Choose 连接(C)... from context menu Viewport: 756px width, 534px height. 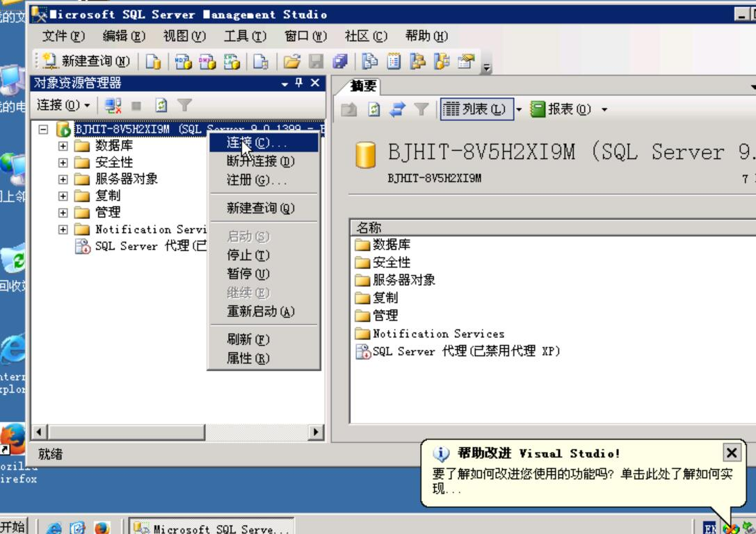click(x=264, y=143)
